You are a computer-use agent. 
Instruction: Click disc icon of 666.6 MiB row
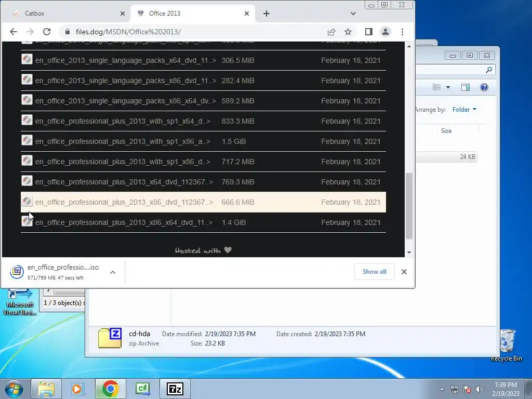pyautogui.click(x=27, y=201)
